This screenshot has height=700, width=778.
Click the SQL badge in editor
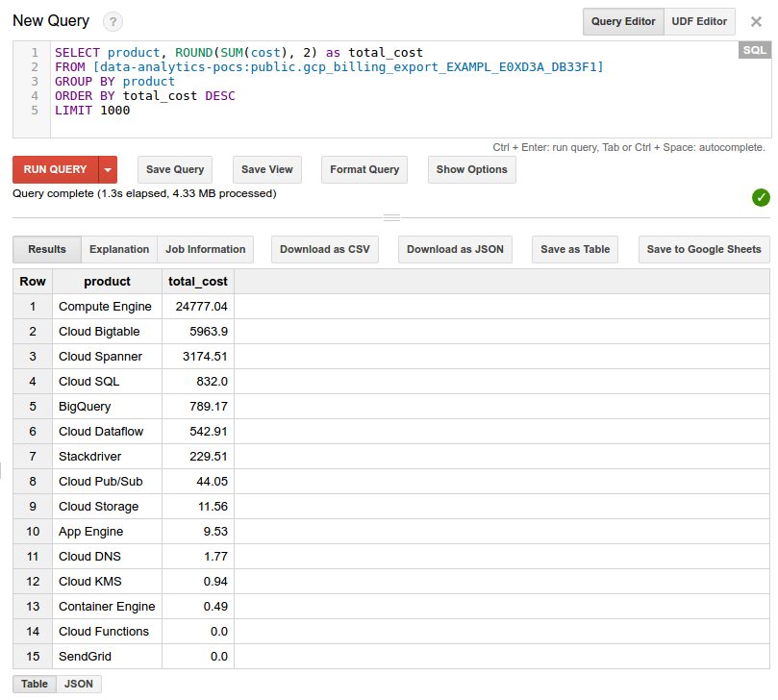[754, 50]
